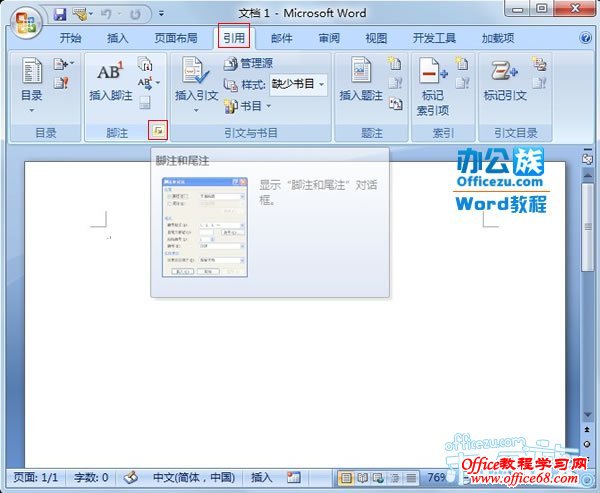Click the zoom level percentage
This screenshot has height=493, width=600.
[x=436, y=477]
